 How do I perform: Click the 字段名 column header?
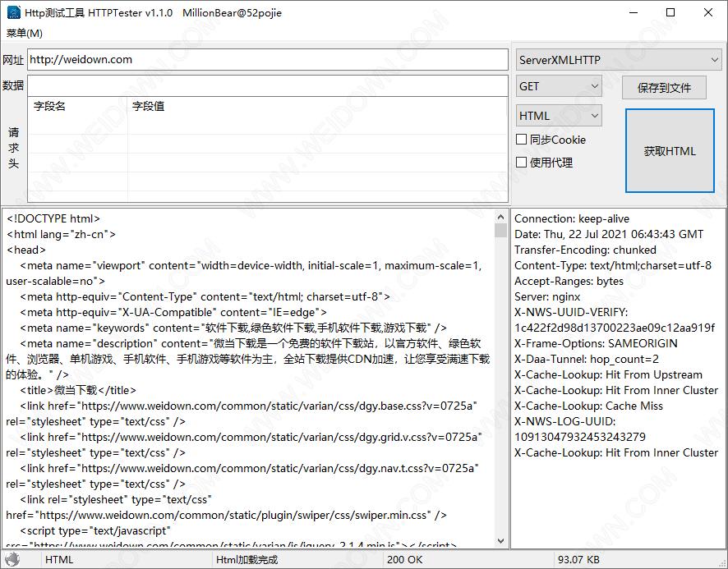pyautogui.click(x=77, y=106)
